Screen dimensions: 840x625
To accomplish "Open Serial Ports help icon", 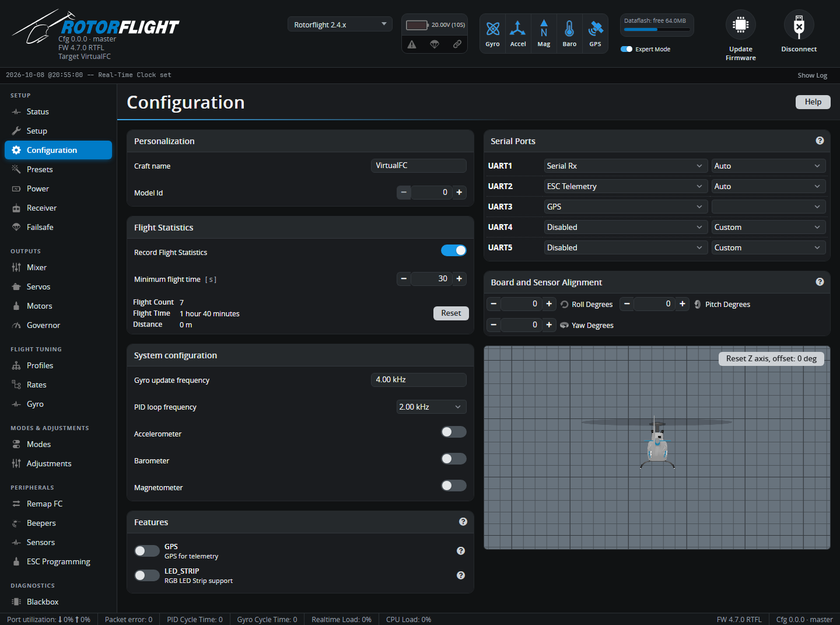I will (820, 141).
